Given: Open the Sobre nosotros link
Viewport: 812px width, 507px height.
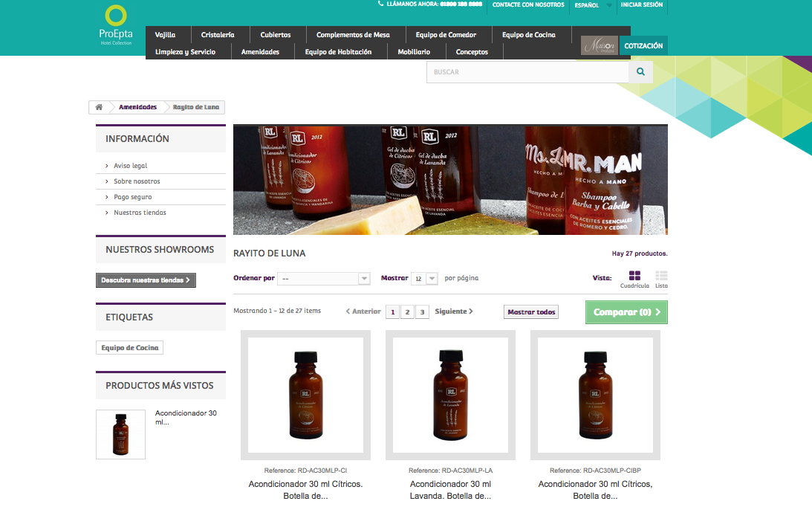Looking at the screenshot, I should (137, 181).
